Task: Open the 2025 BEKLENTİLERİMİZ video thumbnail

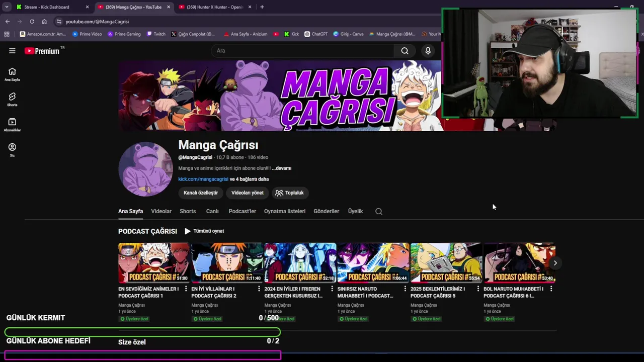Action: tap(446, 263)
